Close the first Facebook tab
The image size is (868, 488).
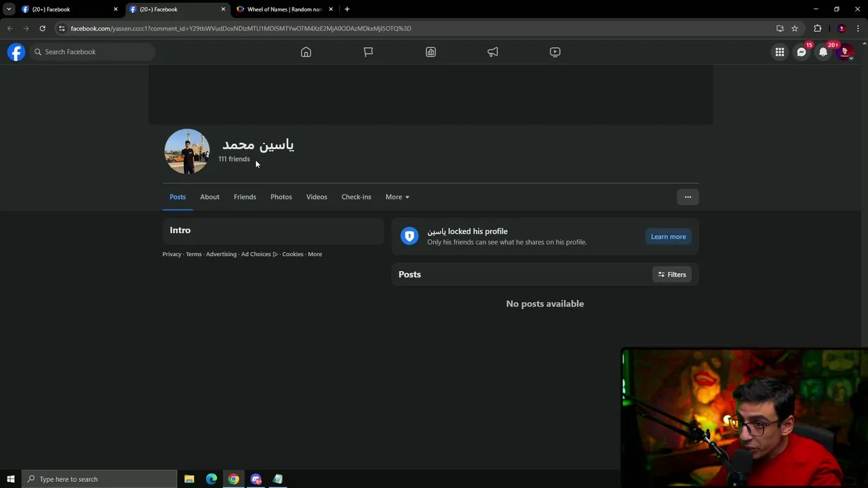[x=115, y=9]
